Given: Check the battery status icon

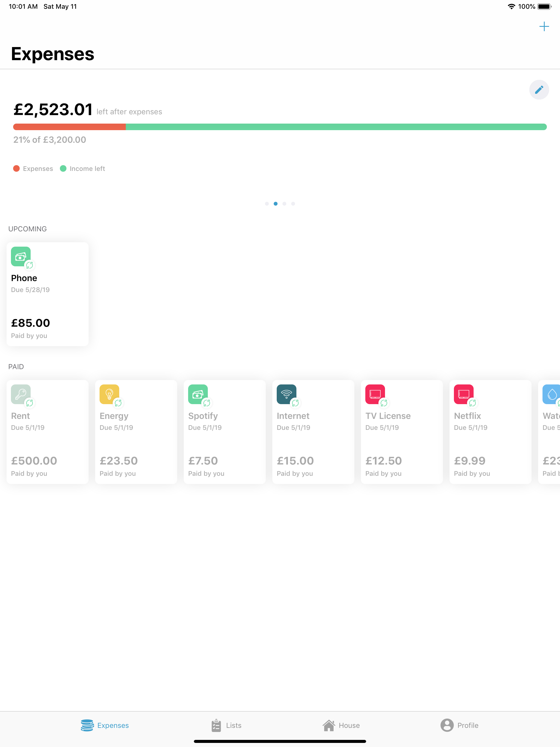Looking at the screenshot, I should 544,6.
